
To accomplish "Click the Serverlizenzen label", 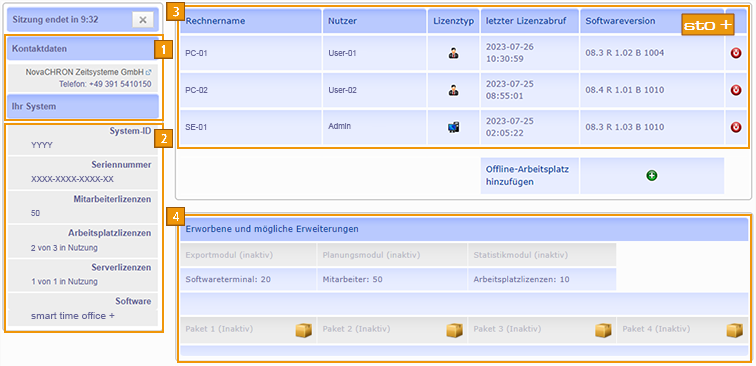I will pos(121,267).
